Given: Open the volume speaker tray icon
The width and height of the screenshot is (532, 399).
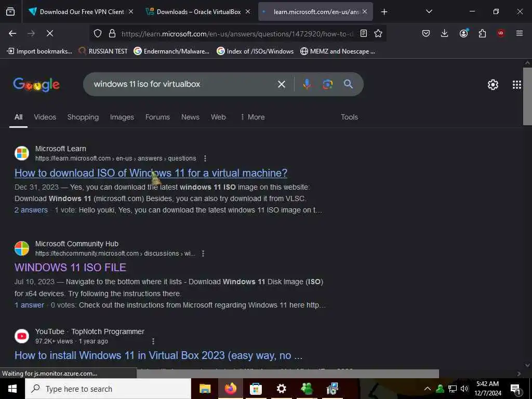Looking at the screenshot, I should [464, 389].
